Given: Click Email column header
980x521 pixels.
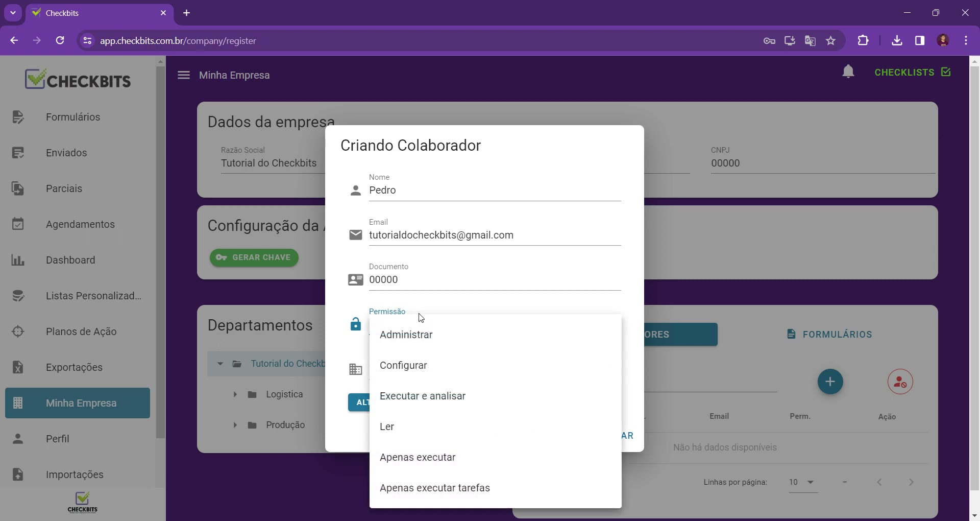Looking at the screenshot, I should [x=719, y=416].
